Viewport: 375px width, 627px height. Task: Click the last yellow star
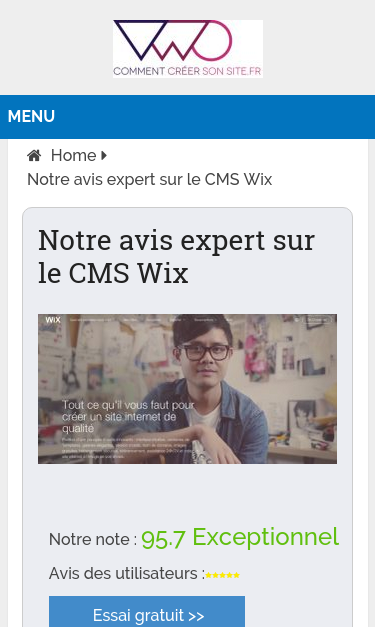[x=236, y=575]
